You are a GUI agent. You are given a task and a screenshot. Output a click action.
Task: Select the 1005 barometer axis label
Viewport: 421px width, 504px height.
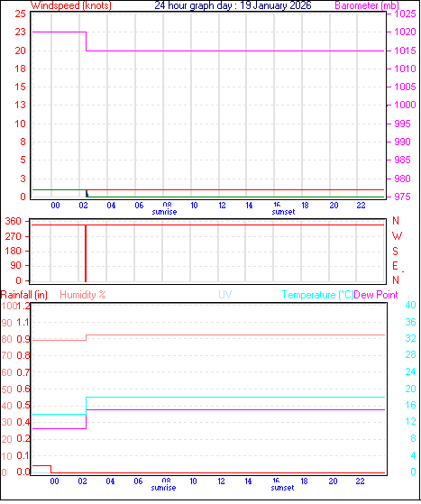[x=405, y=87]
